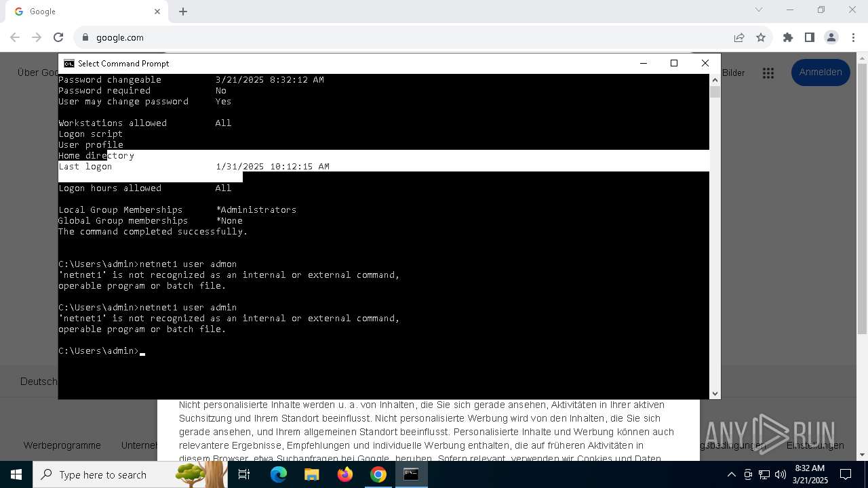Viewport: 868px width, 488px height.
Task: Show hidden system tray icons
Action: coord(731,474)
